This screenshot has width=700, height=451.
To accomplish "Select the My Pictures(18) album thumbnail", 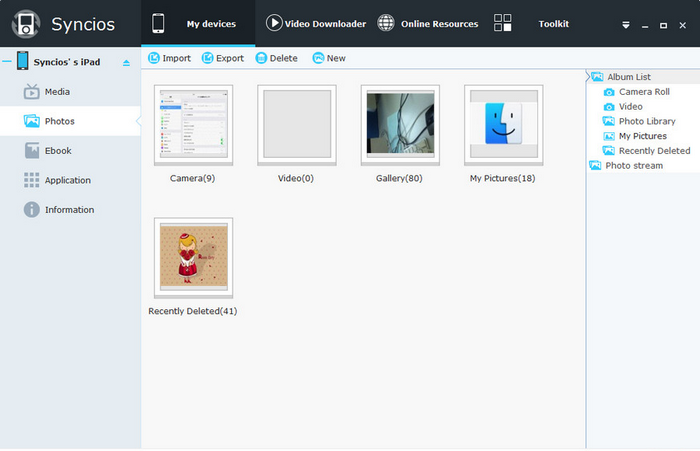I will 504,125.
